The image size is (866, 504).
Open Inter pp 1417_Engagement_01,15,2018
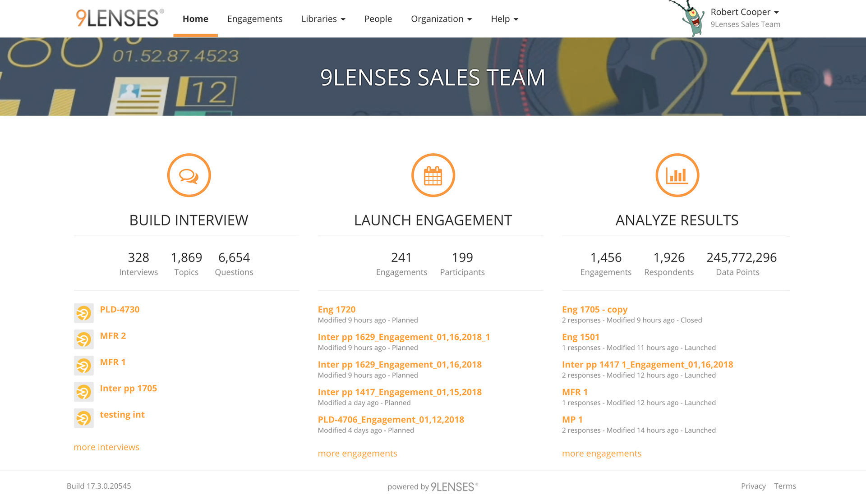pos(400,392)
